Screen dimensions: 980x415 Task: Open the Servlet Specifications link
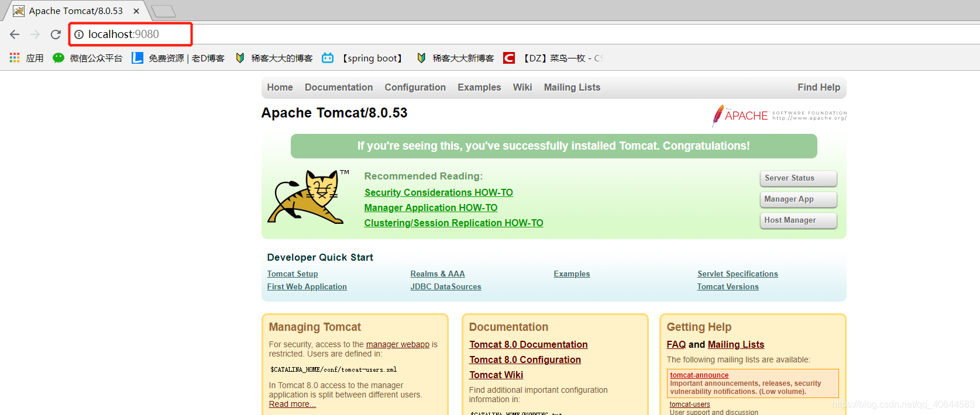click(737, 274)
